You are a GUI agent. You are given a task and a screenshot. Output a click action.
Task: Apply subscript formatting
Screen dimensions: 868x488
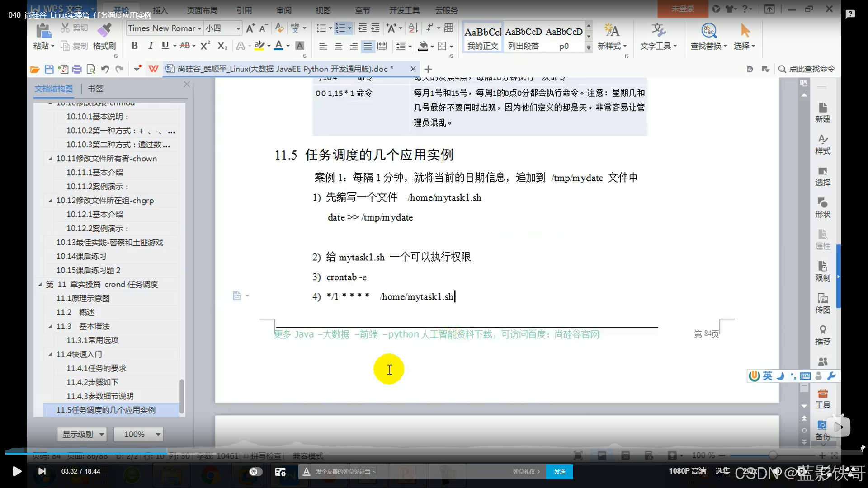coord(222,46)
